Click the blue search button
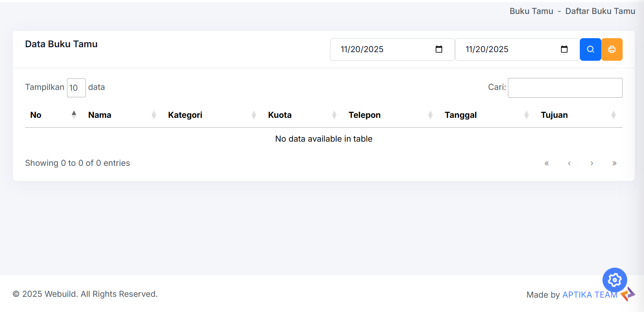 tap(591, 49)
